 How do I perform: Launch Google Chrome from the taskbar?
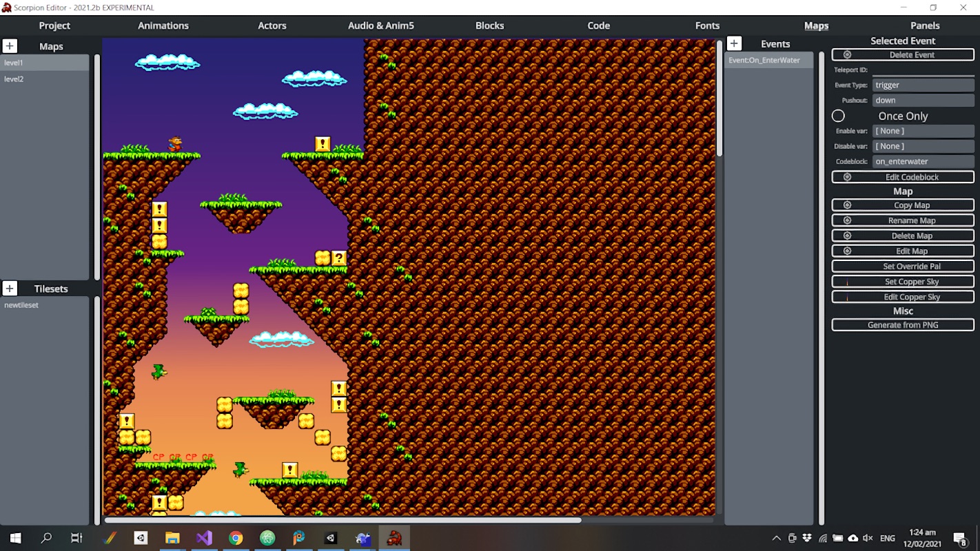236,537
